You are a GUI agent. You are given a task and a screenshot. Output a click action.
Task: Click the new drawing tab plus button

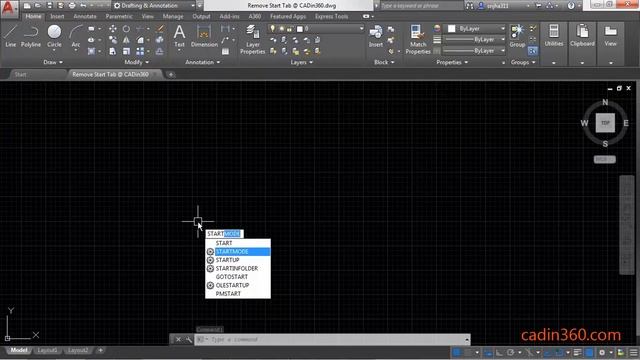(x=171, y=74)
